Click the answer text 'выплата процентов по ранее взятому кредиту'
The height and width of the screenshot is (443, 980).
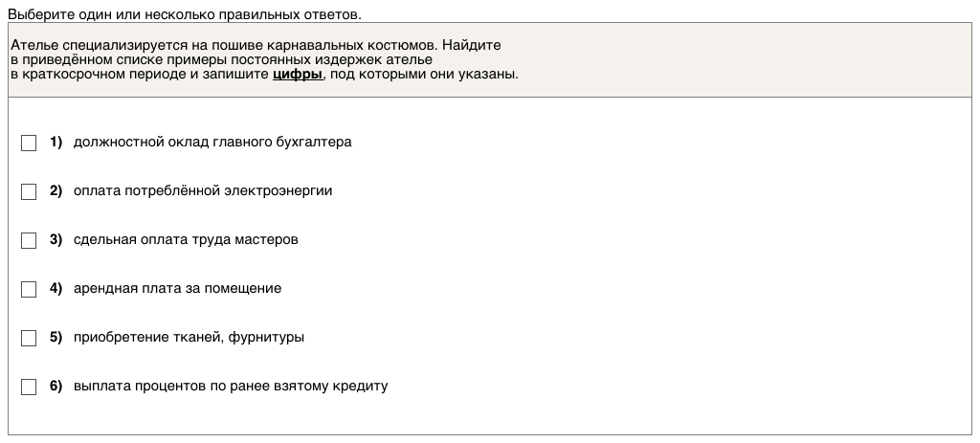(x=231, y=386)
